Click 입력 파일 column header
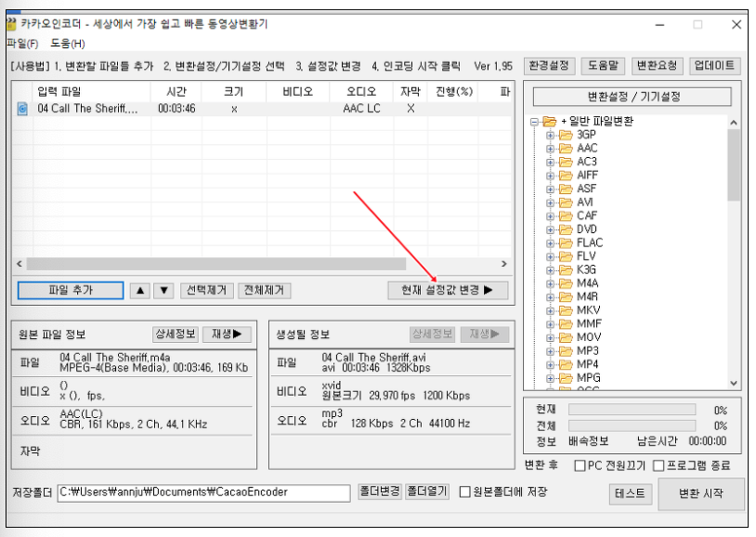The width and height of the screenshot is (756, 537). (92, 91)
